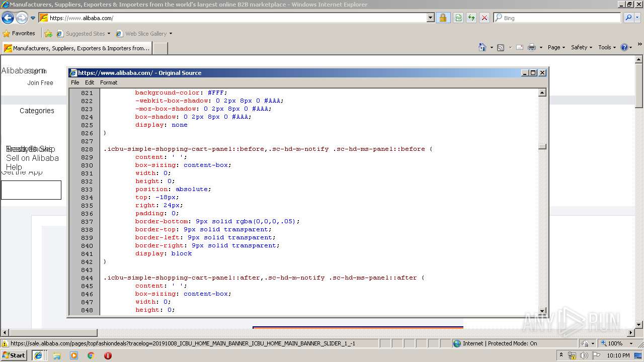Open the Format menu in Original Source window
Viewport: 644px width, 362px height.
(109, 82)
